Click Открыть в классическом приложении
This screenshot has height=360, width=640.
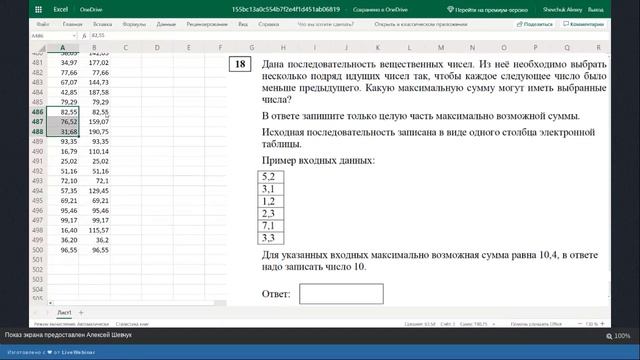pyautogui.click(x=421, y=24)
